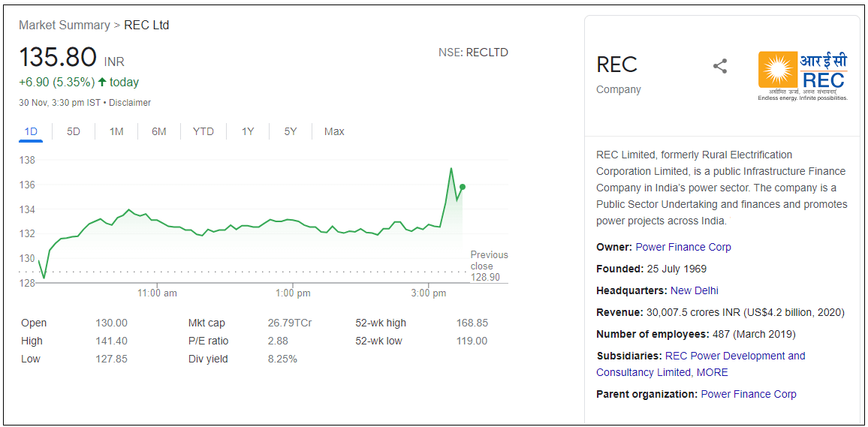This screenshot has width=868, height=427.
Task: Switch to the 5D chart tab
Action: point(74,131)
